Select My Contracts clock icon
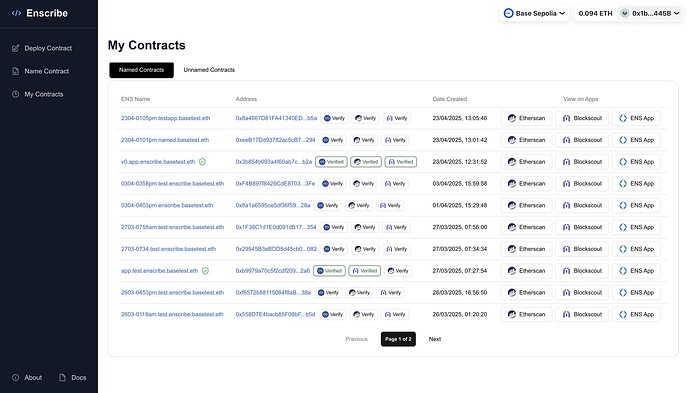Viewport: 690px width, 393px height. click(15, 94)
